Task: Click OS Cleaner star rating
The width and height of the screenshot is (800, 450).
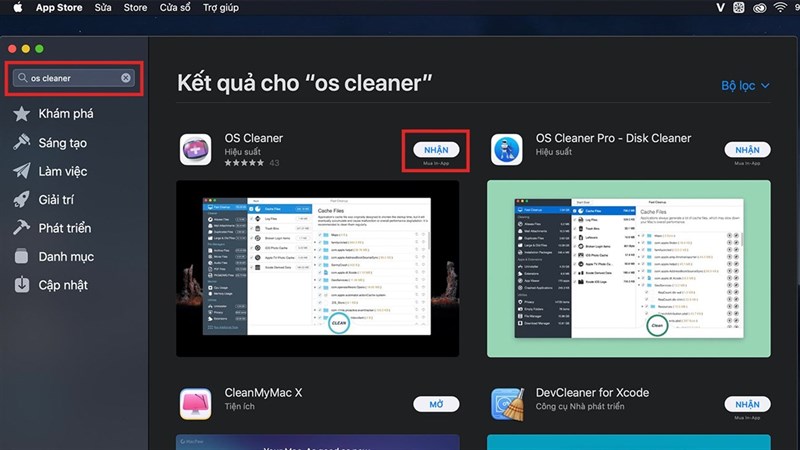Action: (x=244, y=163)
